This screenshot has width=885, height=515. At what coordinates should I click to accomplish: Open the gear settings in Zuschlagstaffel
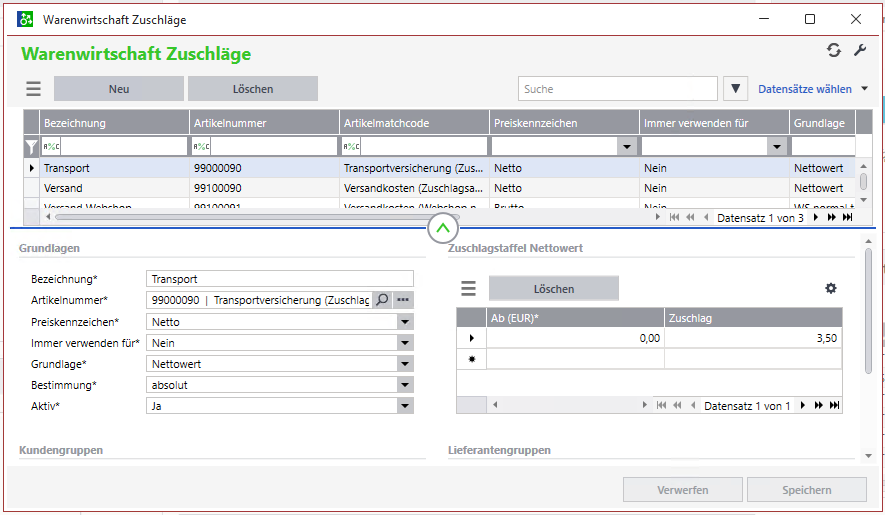(x=830, y=289)
